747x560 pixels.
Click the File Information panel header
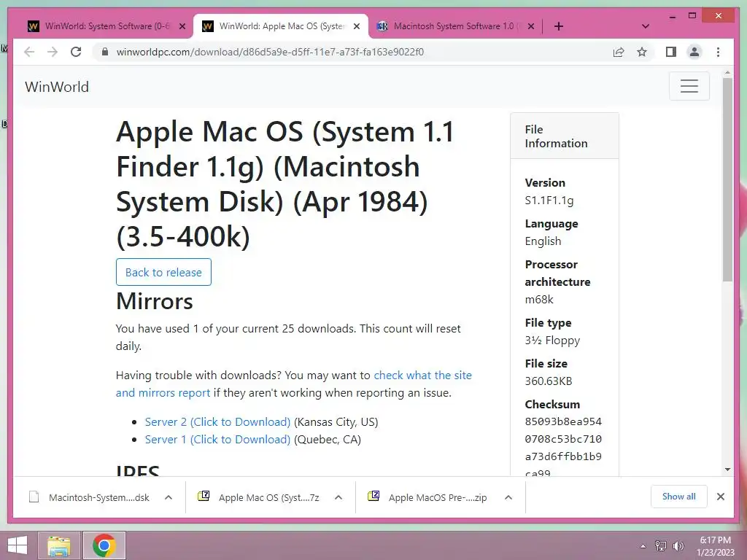pos(565,136)
